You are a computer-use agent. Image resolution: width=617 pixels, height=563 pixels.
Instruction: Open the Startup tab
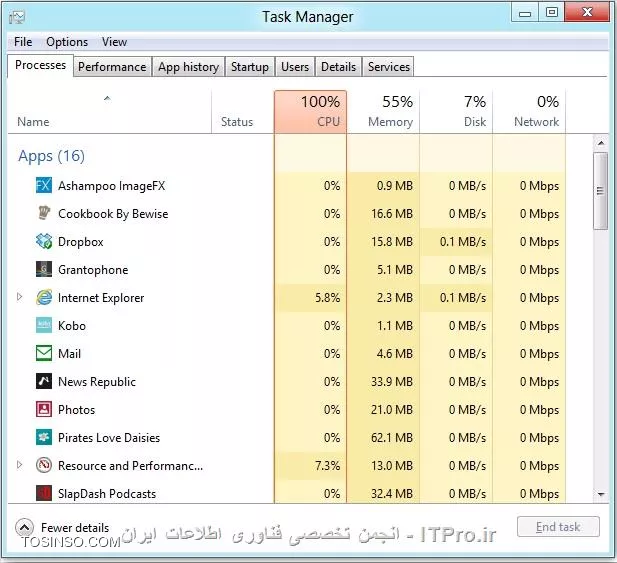(249, 67)
